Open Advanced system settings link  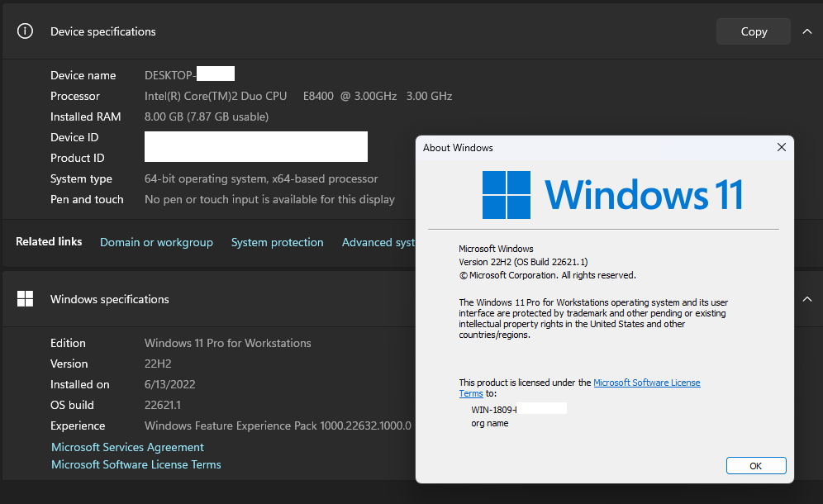coord(378,242)
